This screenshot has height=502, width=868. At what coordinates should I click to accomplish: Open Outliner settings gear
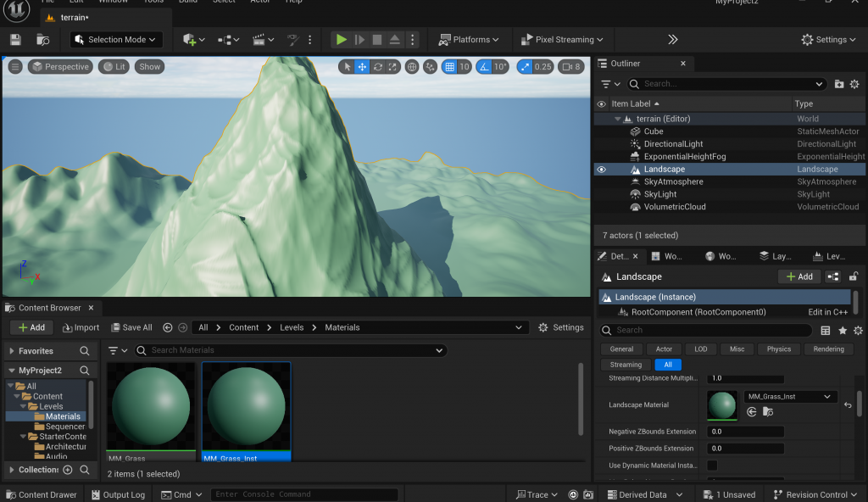point(854,84)
